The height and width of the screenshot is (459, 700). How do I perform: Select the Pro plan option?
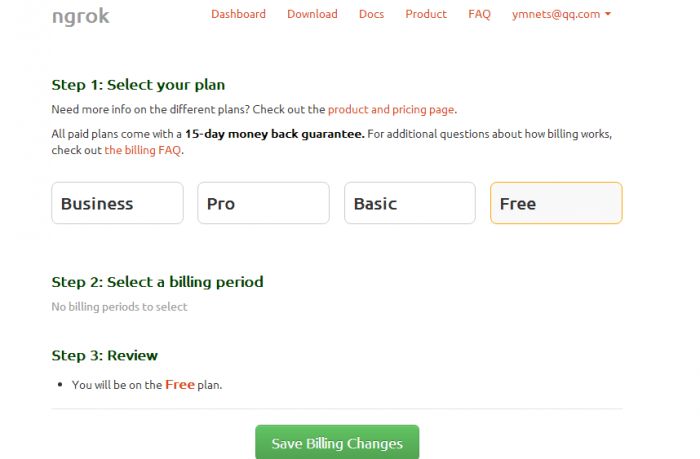[263, 203]
